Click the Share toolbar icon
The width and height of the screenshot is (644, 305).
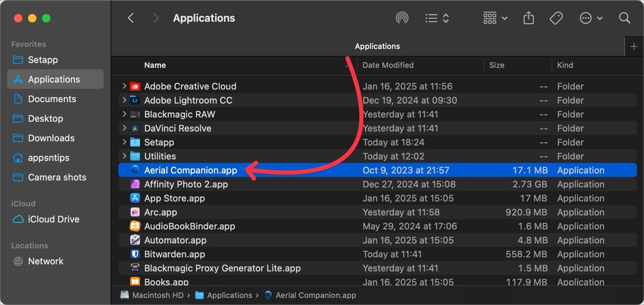(529, 18)
